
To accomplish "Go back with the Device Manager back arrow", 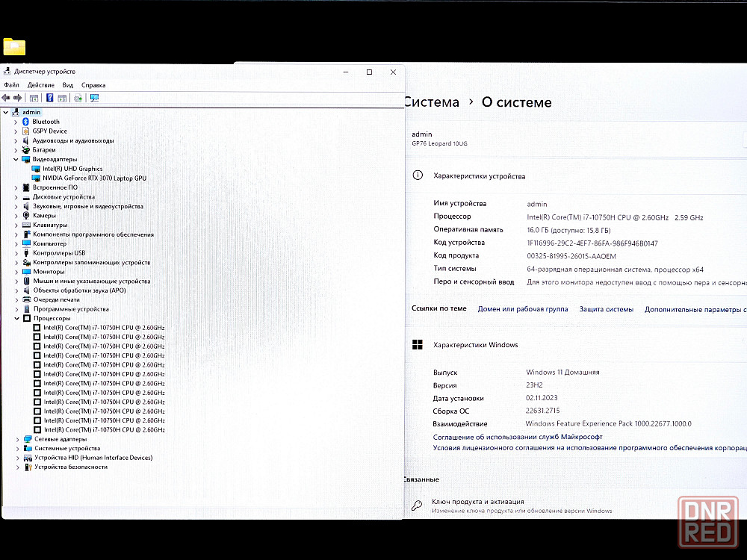I will click(6, 98).
